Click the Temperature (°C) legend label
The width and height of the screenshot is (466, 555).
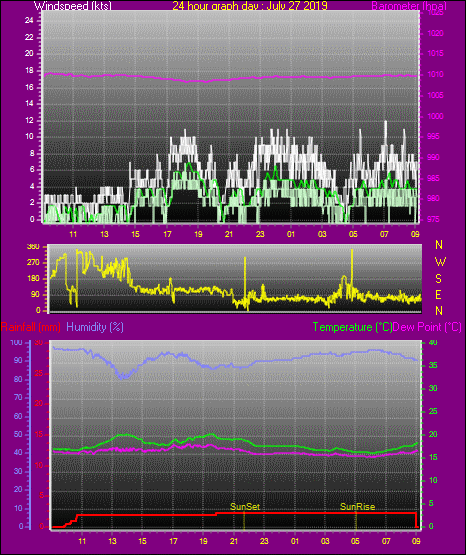pyautogui.click(x=352, y=327)
